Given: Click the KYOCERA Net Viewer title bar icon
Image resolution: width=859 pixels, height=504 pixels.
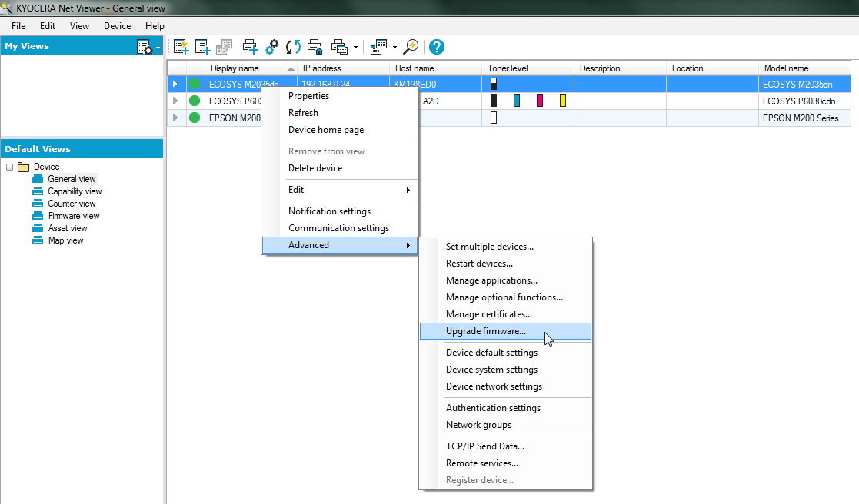Looking at the screenshot, I should [7, 8].
